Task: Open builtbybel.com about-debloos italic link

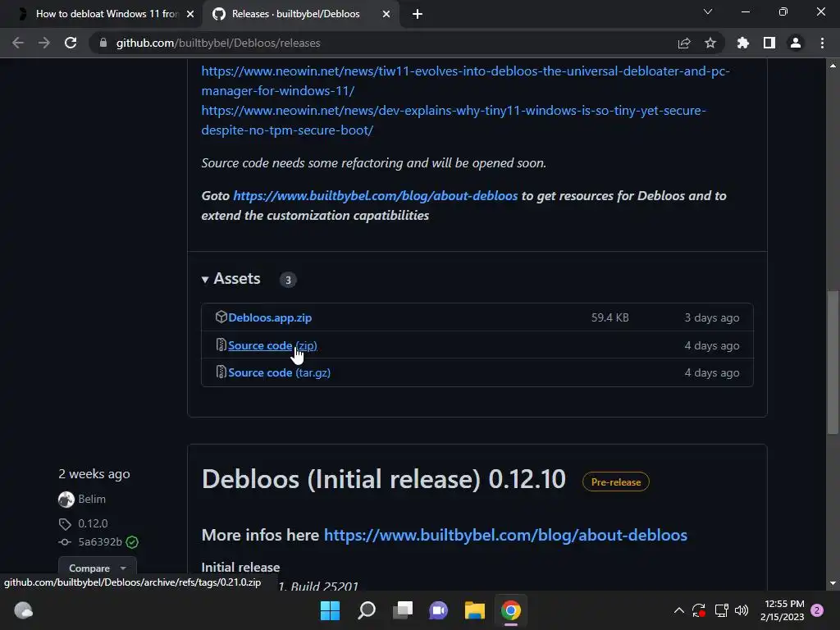Action: (376, 195)
